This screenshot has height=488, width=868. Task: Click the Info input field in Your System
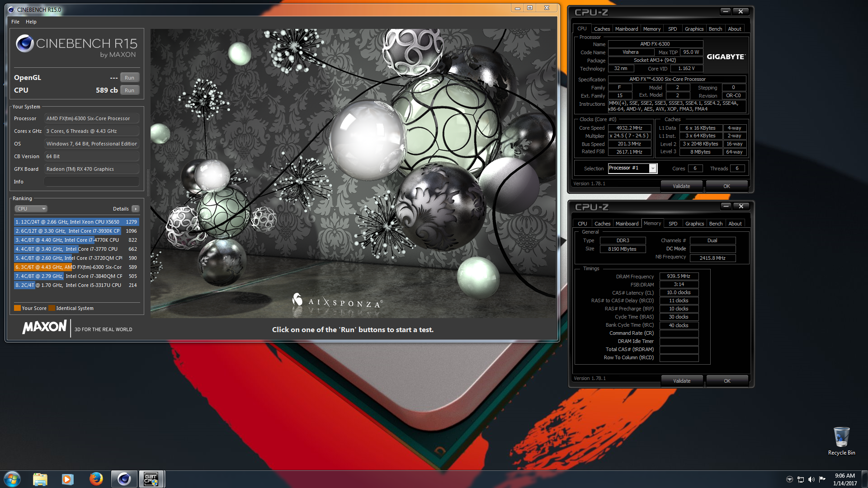[92, 182]
